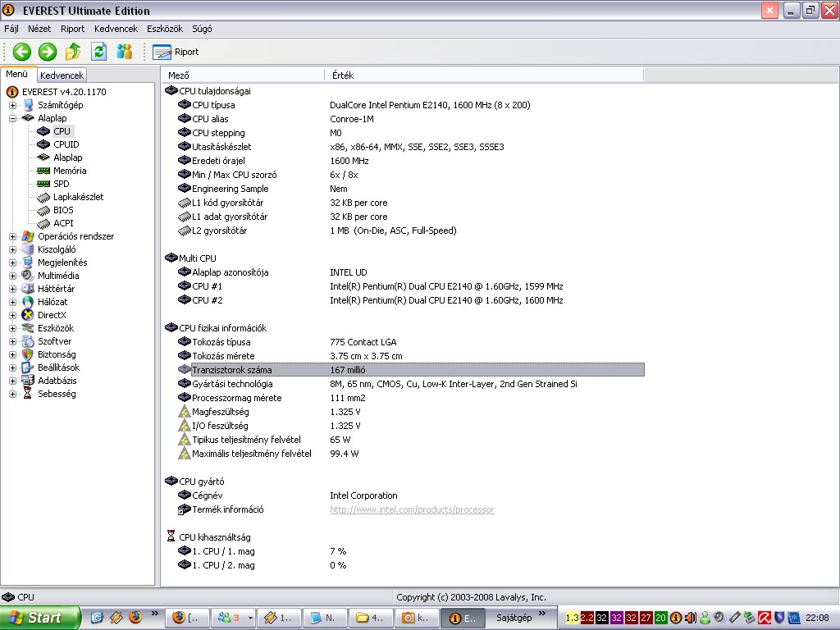Viewport: 840px width, 630px height.
Task: Click the Sebesség hourglass icon
Action: 28,394
